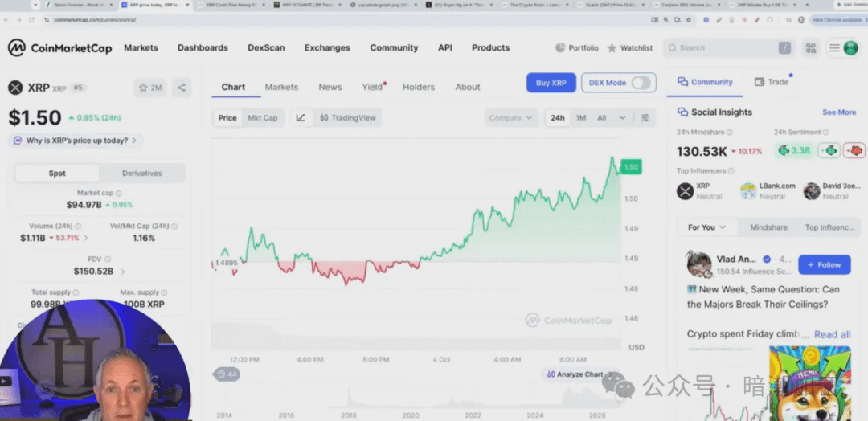Bookmark page with address bar star

tap(689, 19)
